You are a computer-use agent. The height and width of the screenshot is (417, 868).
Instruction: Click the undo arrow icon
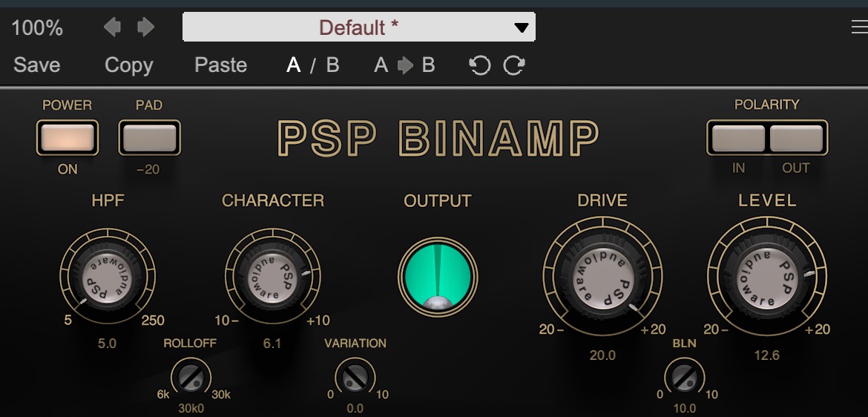pos(480,66)
